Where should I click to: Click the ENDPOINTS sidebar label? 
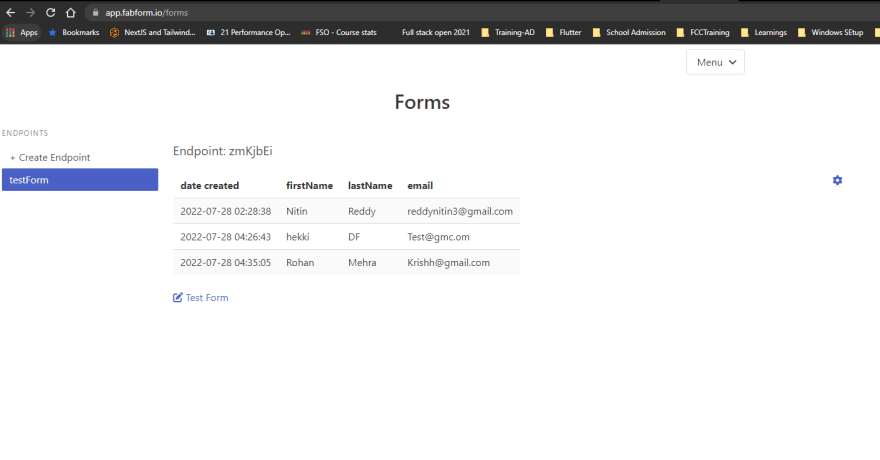pyautogui.click(x=25, y=133)
